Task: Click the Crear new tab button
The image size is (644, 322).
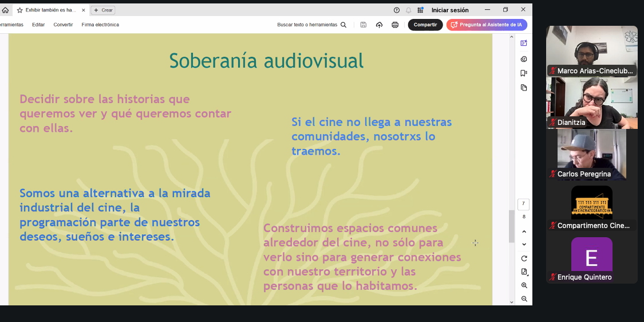Action: tap(102, 10)
